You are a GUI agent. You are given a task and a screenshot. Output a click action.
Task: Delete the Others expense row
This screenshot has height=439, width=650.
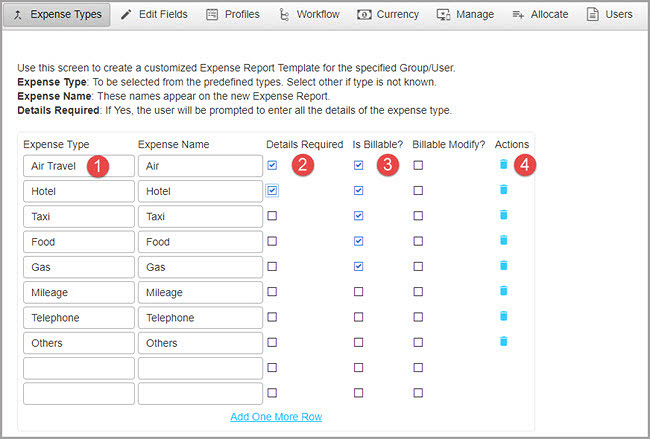pos(504,341)
